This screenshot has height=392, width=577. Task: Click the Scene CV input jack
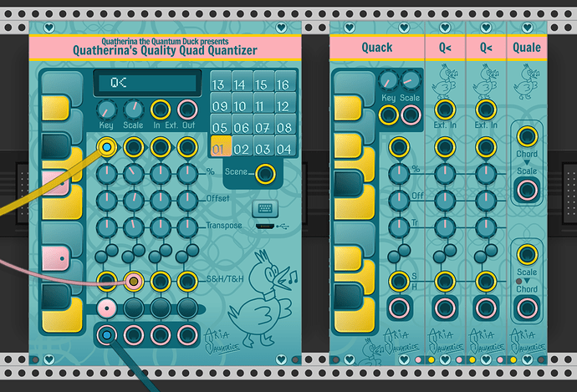point(265,174)
